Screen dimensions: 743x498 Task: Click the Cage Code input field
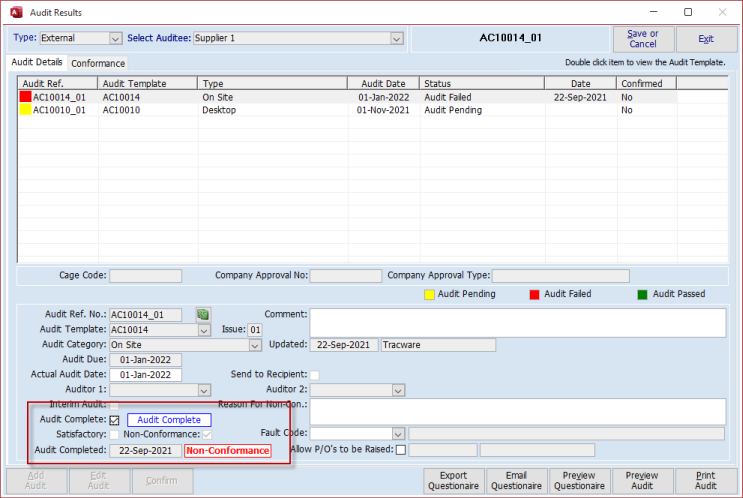pos(145,276)
